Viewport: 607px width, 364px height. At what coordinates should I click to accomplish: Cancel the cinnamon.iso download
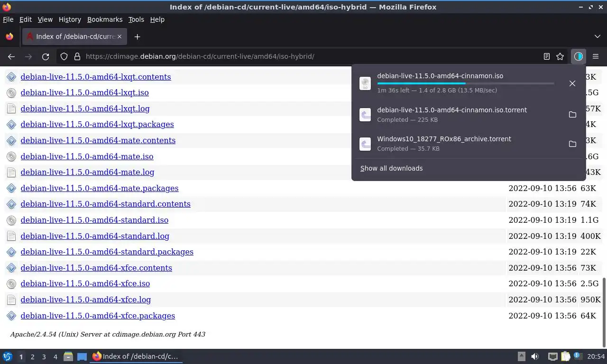pos(572,83)
